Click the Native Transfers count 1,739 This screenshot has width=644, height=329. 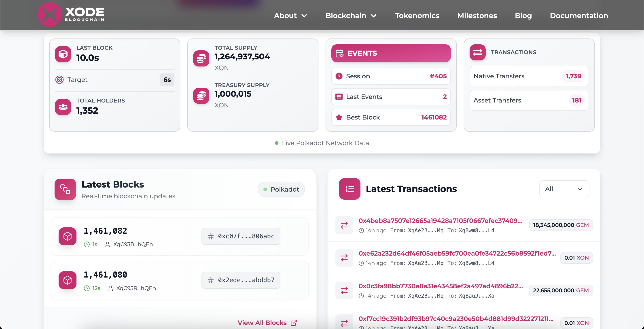point(573,76)
